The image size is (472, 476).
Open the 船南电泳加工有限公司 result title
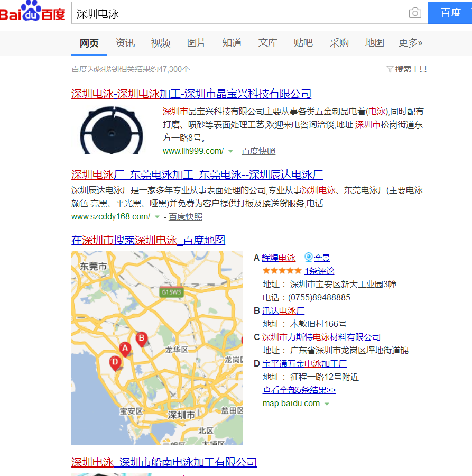[164, 462]
